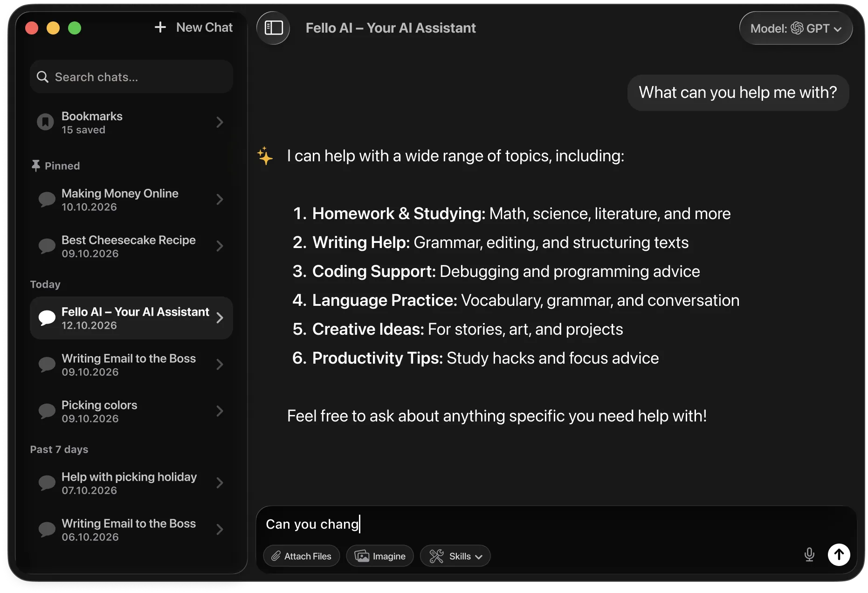868x593 pixels.
Task: Open Best Cheesecake Recipe chevron
Action: (220, 246)
